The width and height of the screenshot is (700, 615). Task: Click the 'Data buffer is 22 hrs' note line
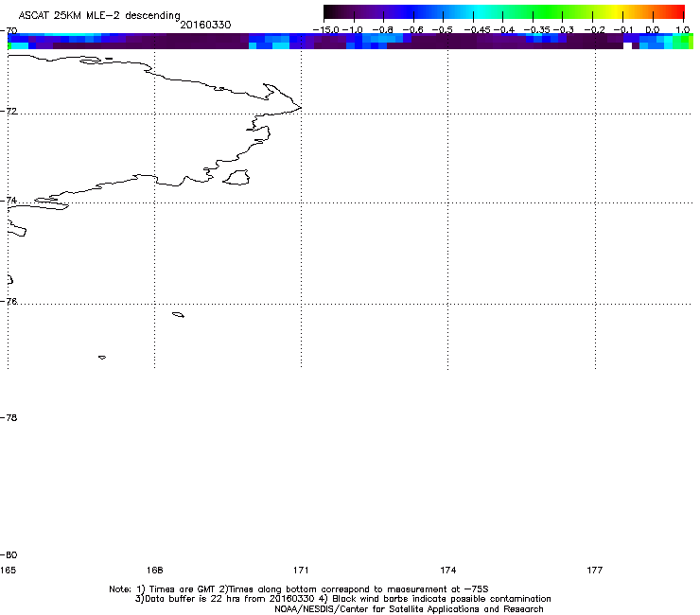(x=342, y=599)
